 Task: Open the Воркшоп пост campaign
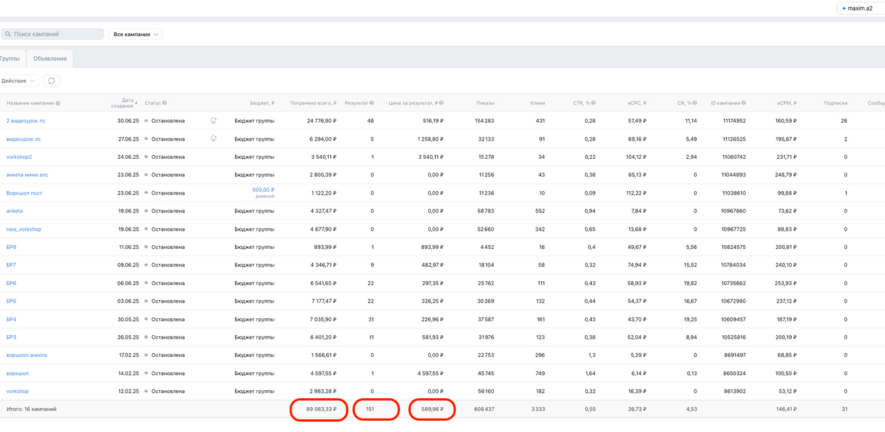24,193
